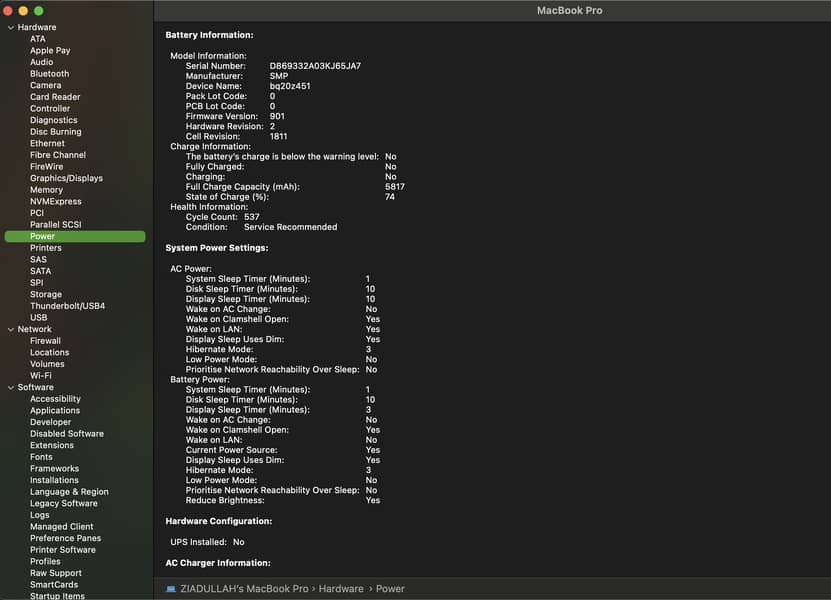Select Ethernet in the sidebar
Screen dimensions: 831x600
(47, 144)
